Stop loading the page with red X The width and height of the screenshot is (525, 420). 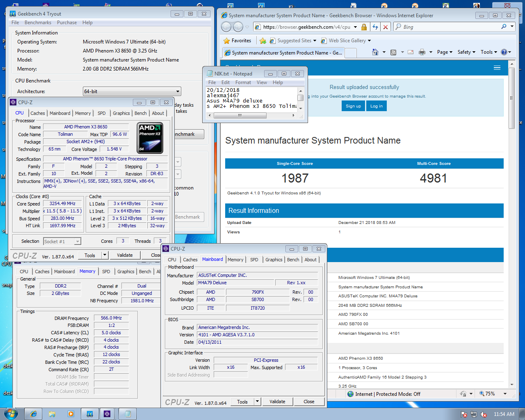pyautogui.click(x=385, y=27)
